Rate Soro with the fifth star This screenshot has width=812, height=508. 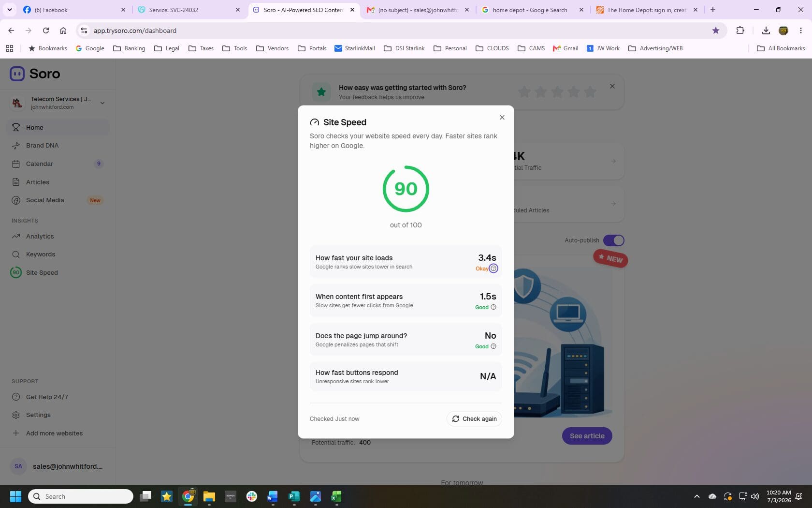590,91
